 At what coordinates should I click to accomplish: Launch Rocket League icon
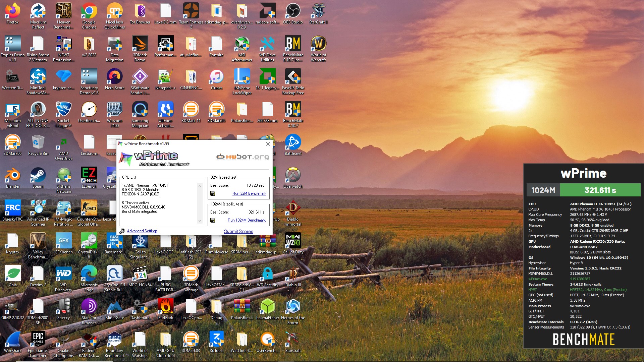[x=64, y=114]
